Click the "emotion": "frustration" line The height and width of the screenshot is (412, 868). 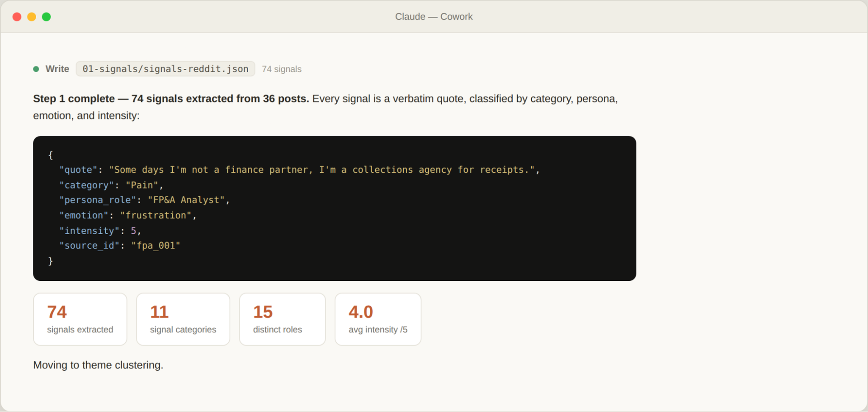click(128, 215)
